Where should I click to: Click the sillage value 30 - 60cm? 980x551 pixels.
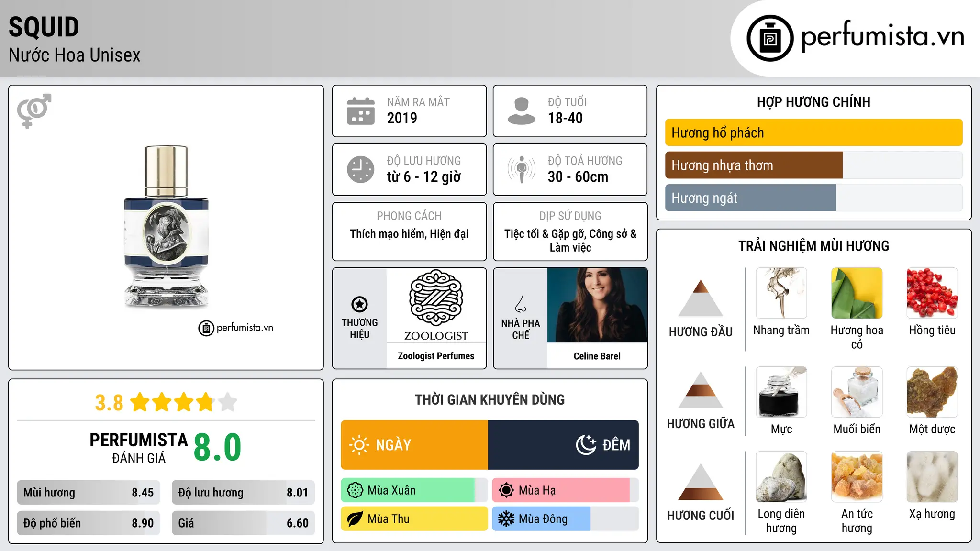pyautogui.click(x=578, y=177)
